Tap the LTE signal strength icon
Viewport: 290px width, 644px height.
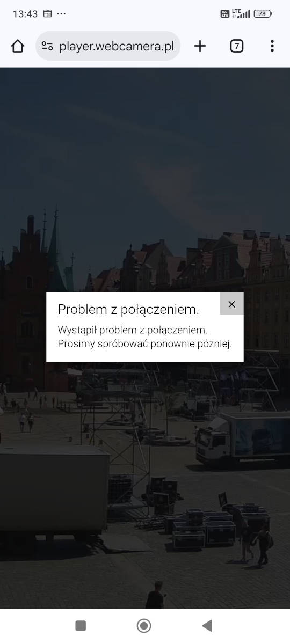[x=241, y=14]
